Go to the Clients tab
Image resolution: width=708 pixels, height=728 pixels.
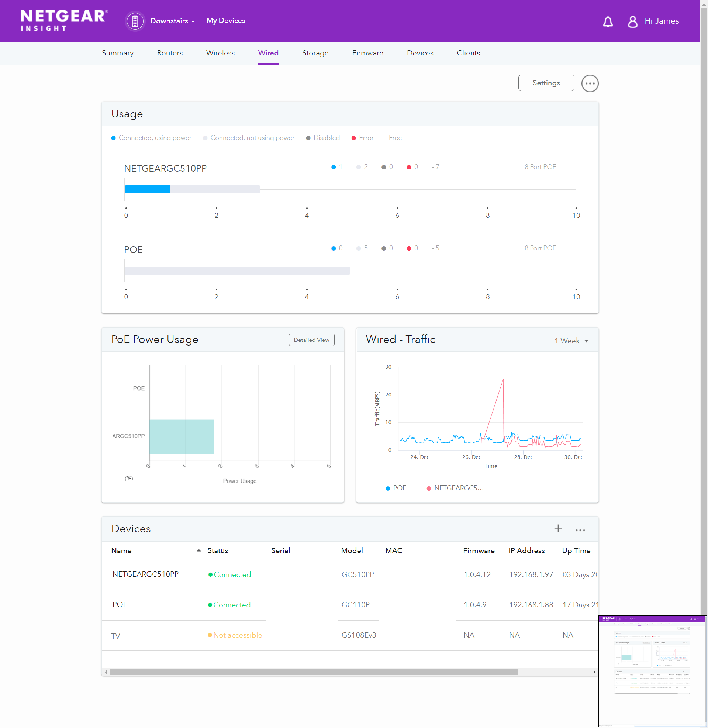point(468,53)
